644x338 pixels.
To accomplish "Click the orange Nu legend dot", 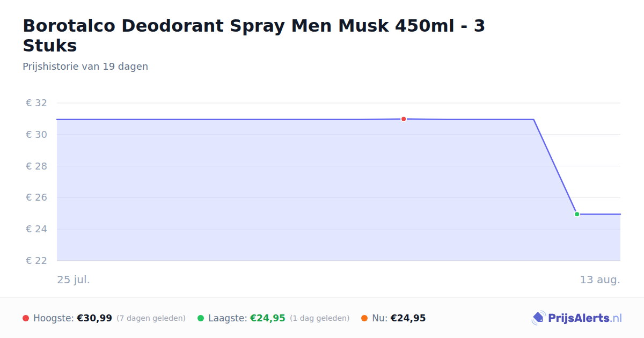I will [364, 318].
